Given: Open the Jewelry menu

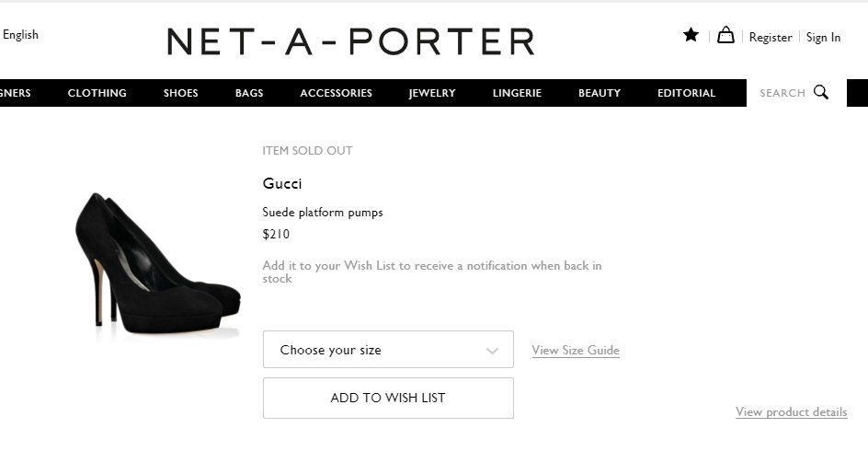Looking at the screenshot, I should tap(432, 93).
